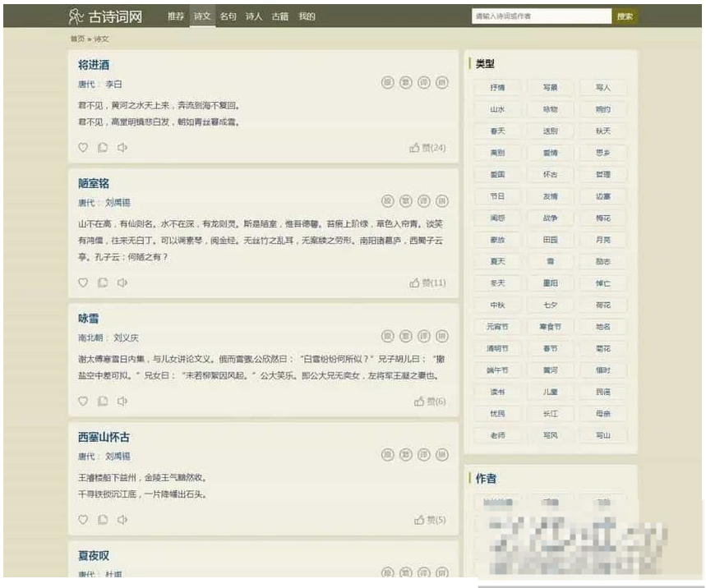Play audio reading of 咏雪
This screenshot has width=706, height=588.
coord(122,401)
